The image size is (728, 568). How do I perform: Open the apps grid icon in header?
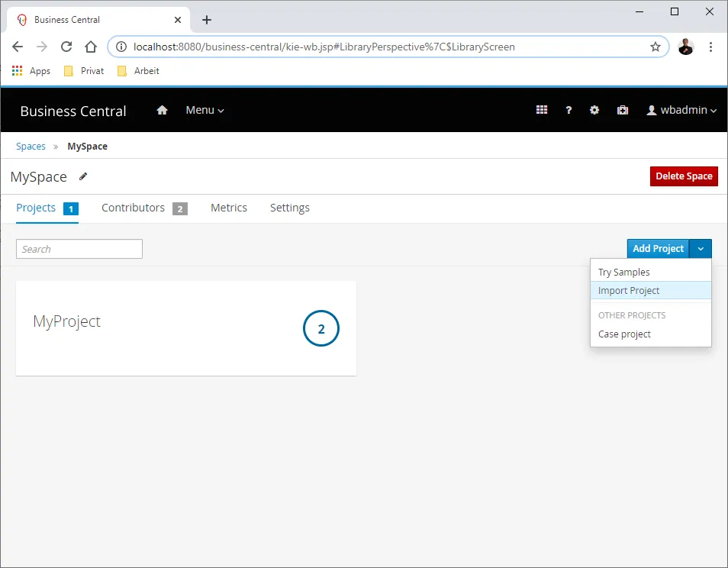click(541, 110)
